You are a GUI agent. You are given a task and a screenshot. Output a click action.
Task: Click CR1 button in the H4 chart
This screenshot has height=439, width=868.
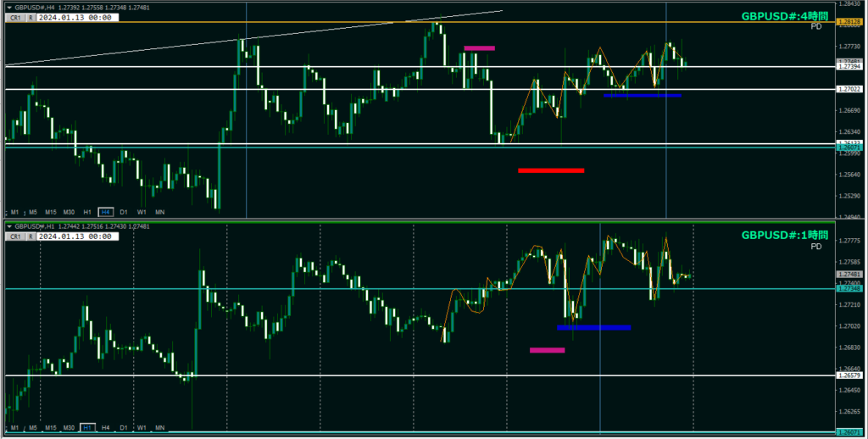pos(15,18)
